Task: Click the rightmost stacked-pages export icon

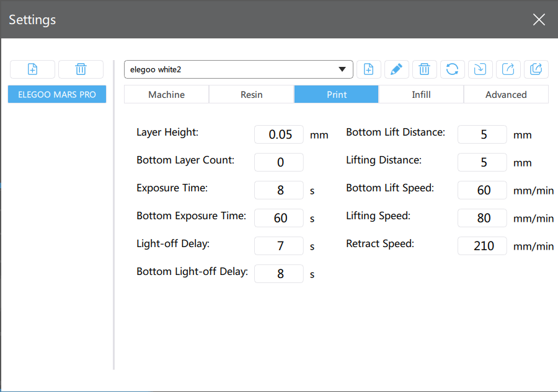Action: click(x=536, y=69)
